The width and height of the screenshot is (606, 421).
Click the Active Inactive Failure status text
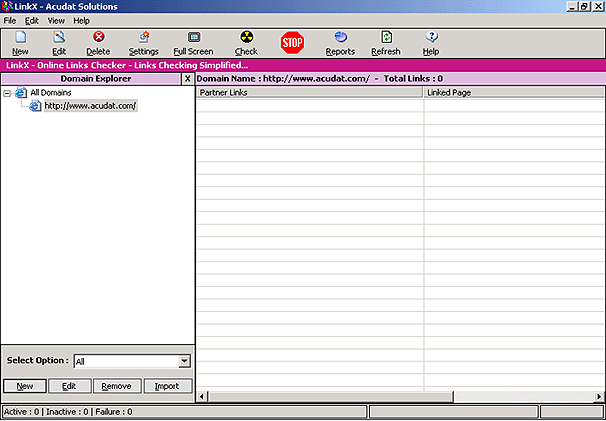pyautogui.click(x=68, y=412)
